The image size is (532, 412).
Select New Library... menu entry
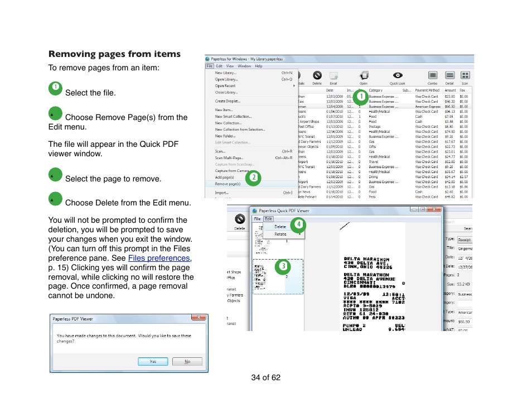point(252,73)
